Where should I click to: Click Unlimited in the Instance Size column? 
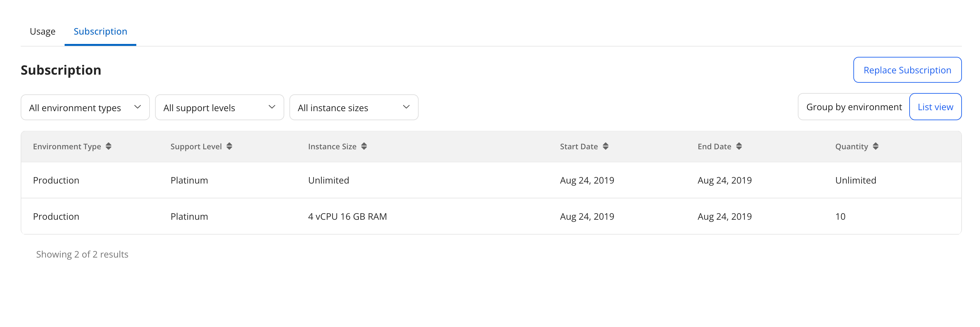[328, 180]
